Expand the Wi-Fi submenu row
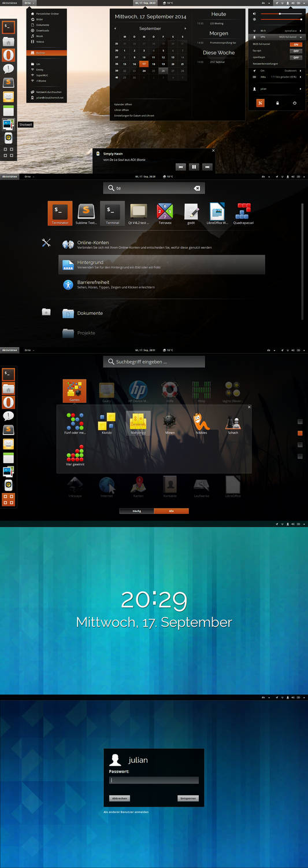 coord(277,30)
